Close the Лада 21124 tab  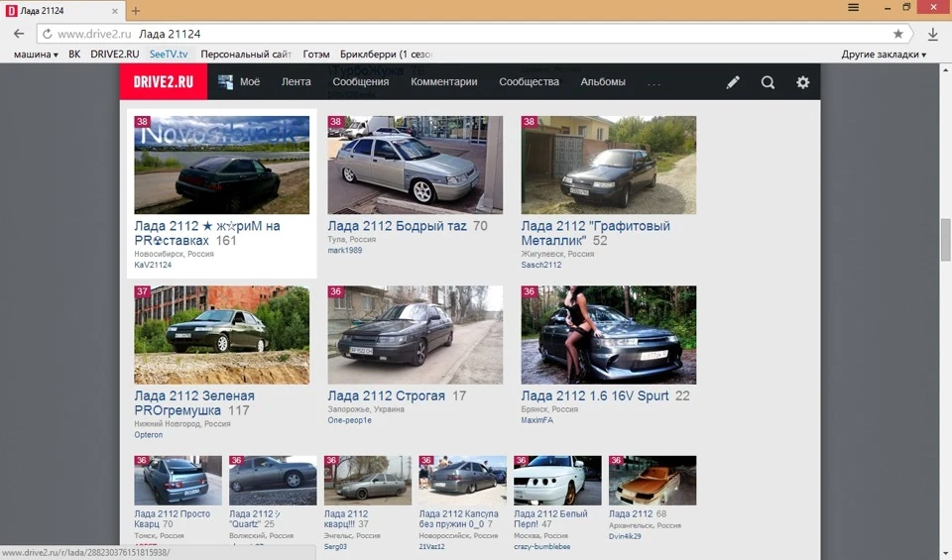pyautogui.click(x=115, y=11)
